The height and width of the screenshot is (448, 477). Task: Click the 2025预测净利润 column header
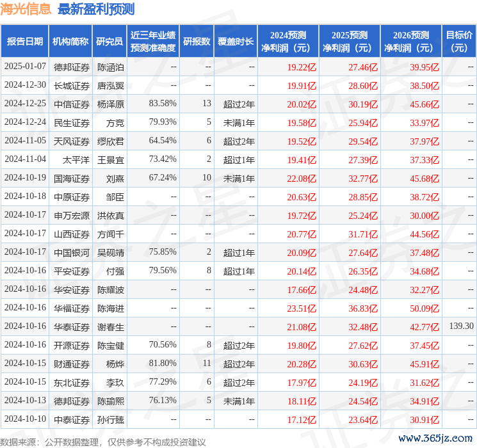(350, 42)
